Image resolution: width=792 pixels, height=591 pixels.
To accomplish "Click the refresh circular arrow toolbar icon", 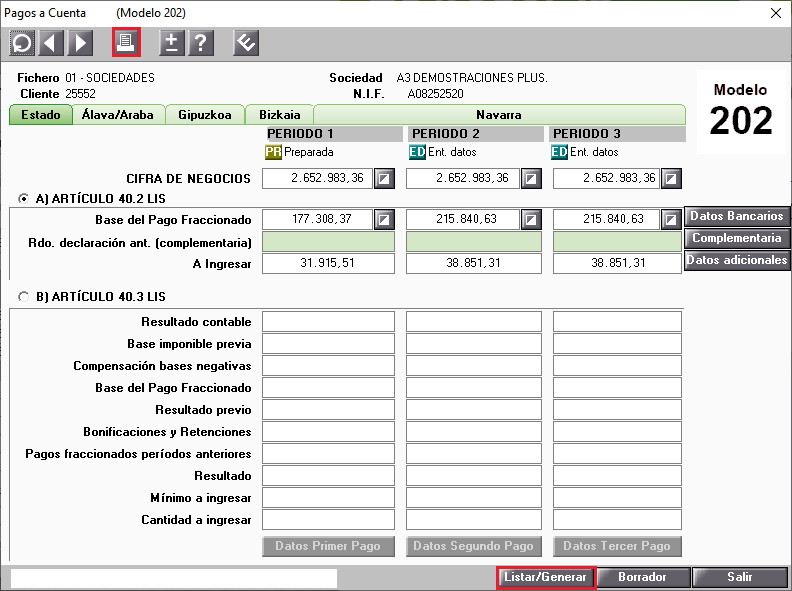I will pyautogui.click(x=22, y=43).
